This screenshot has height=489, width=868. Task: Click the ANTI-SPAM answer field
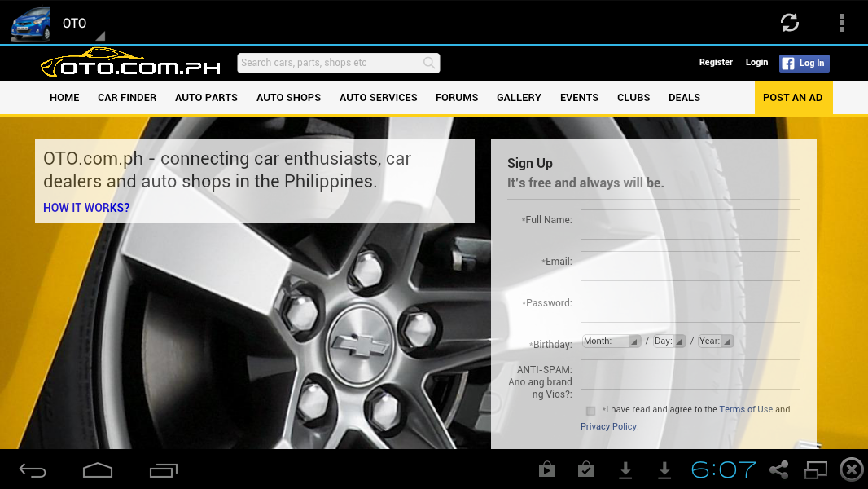[690, 374]
